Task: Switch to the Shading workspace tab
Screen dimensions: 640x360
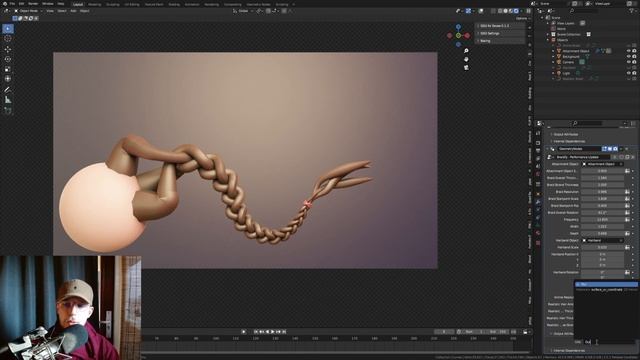Action: (174, 4)
